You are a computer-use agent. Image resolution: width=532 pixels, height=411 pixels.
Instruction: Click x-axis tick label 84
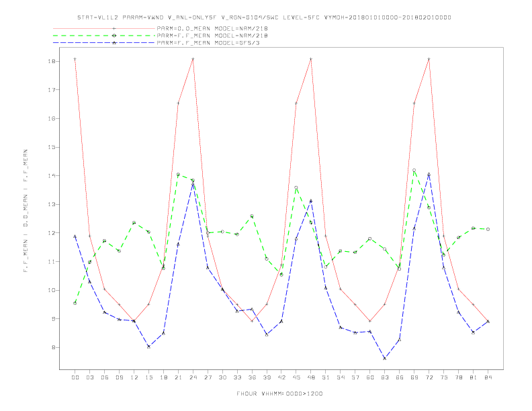[488, 377]
